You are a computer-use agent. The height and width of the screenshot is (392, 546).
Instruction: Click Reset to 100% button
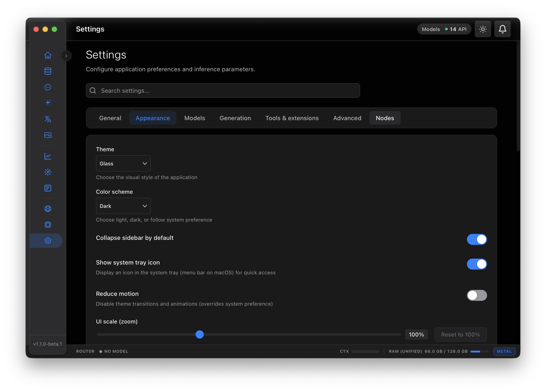460,334
